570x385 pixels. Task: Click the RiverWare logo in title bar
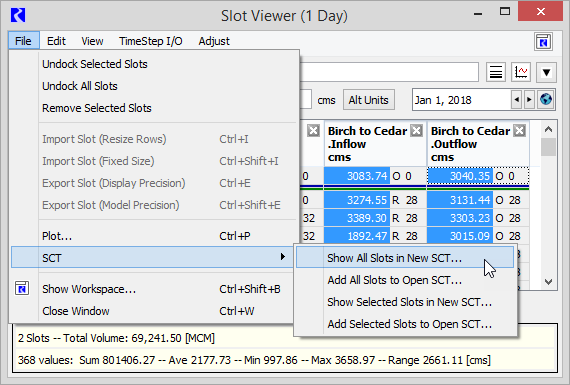point(18,15)
